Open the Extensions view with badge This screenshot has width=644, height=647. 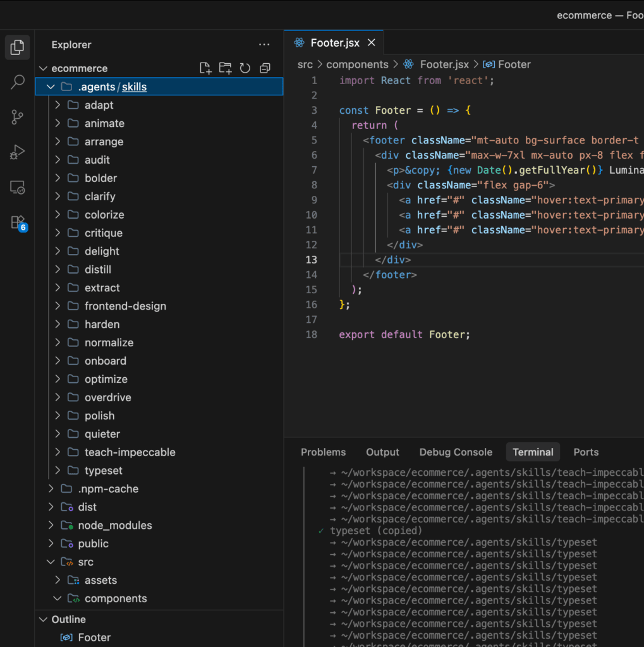(17, 222)
